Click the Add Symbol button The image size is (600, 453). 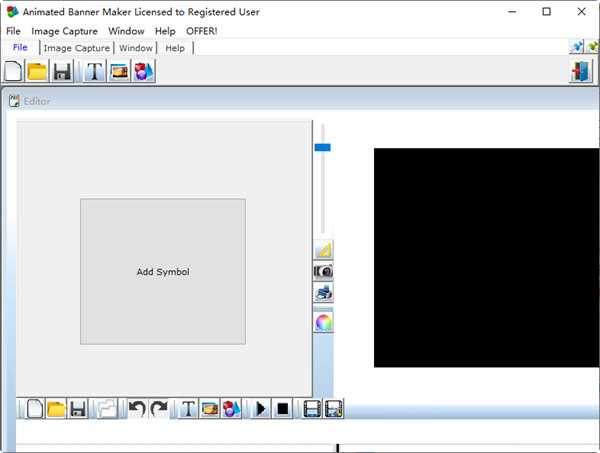(x=163, y=272)
